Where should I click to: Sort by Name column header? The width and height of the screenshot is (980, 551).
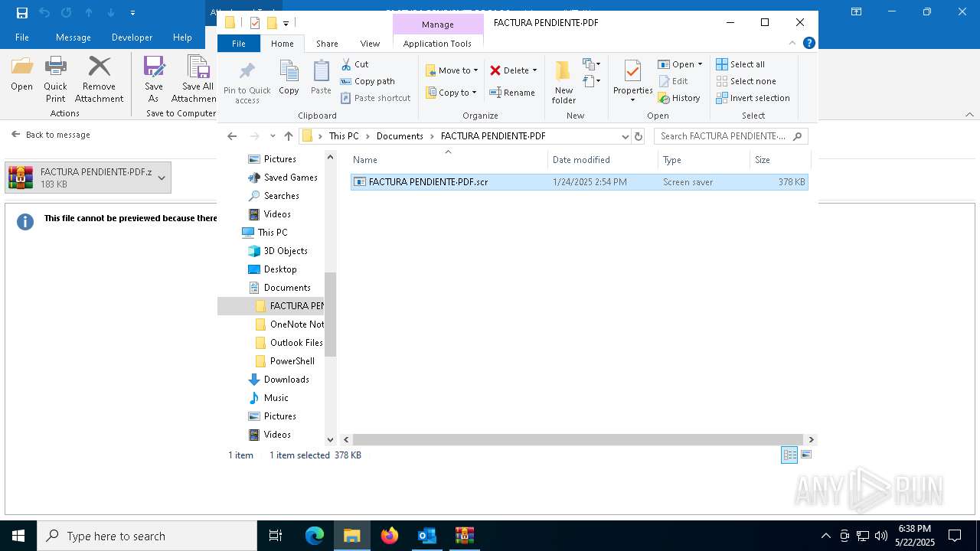point(449,159)
